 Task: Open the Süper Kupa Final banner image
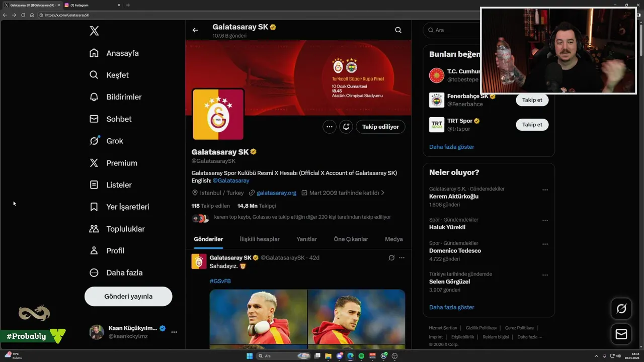click(298, 78)
